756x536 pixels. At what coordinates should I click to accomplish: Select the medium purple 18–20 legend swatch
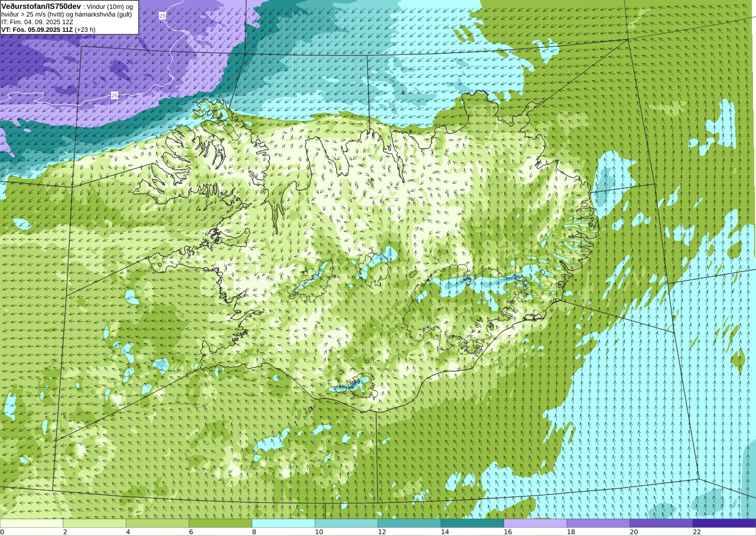coord(598,523)
